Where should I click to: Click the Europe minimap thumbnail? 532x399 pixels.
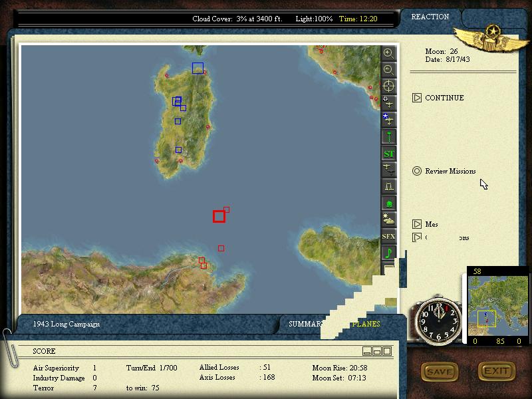[x=497, y=306]
